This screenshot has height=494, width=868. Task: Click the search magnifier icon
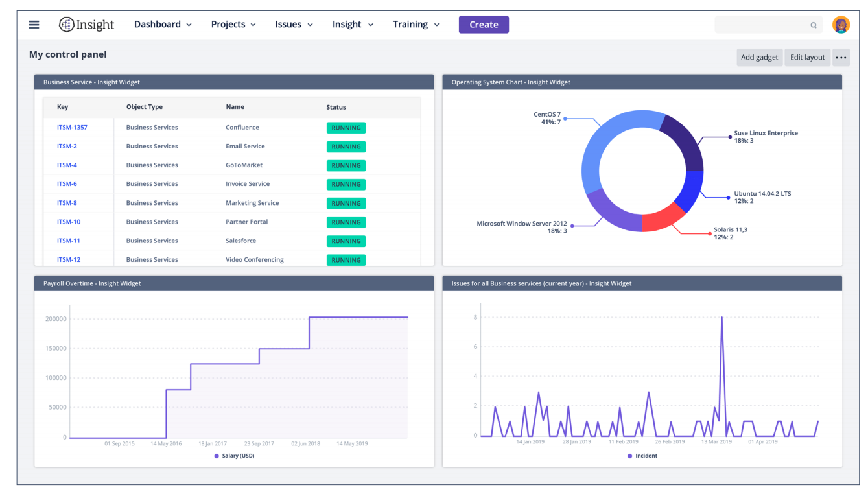click(x=814, y=25)
